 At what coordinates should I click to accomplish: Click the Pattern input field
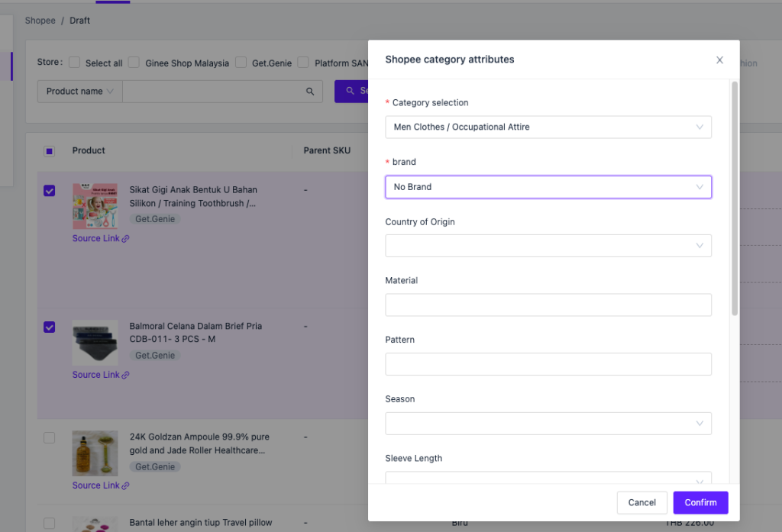(548, 364)
